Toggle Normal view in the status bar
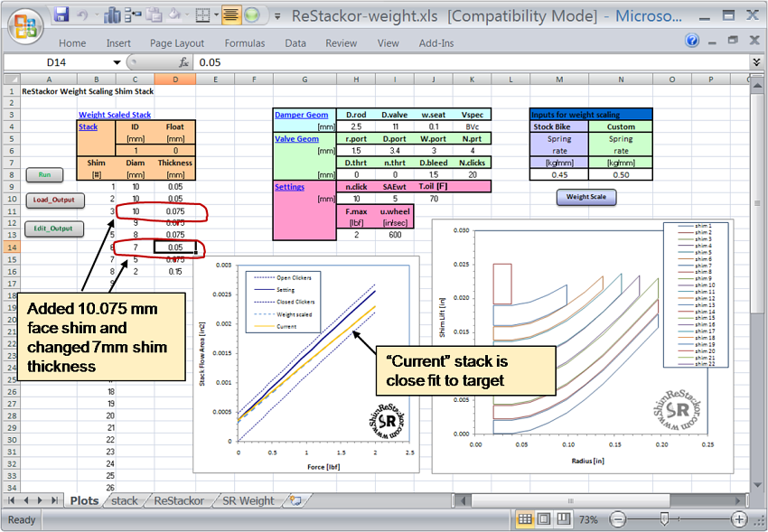The image size is (768, 532). pyautogui.click(x=525, y=519)
